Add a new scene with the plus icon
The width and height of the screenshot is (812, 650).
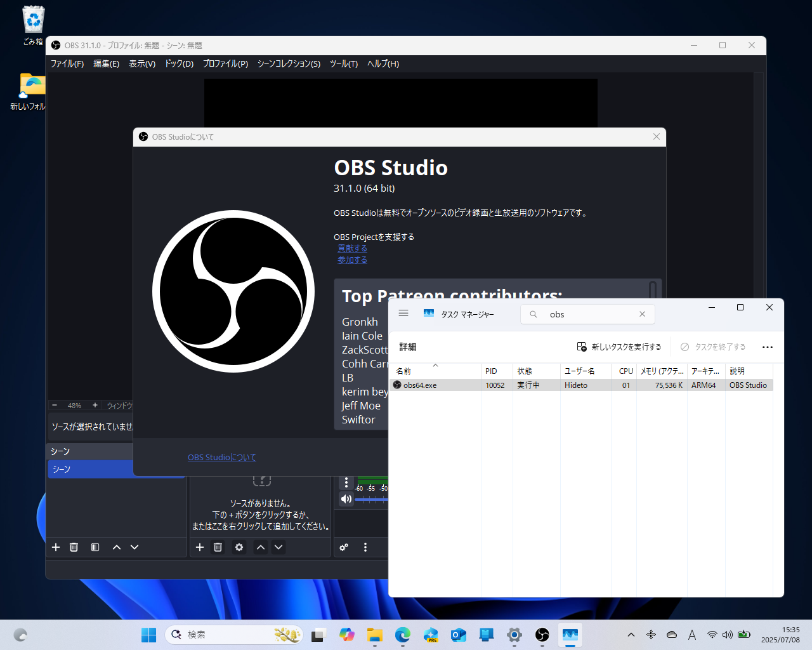coord(56,547)
